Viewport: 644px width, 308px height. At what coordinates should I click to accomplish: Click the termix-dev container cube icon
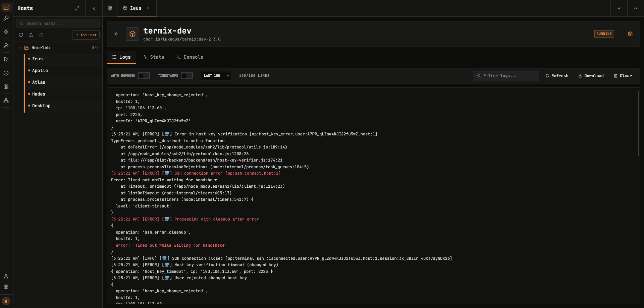(x=132, y=34)
